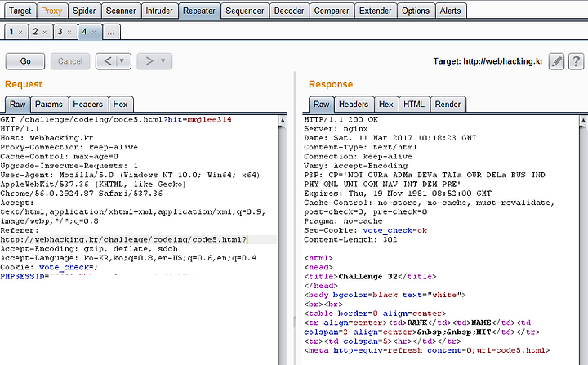
Task: Open the Extender tab
Action: click(376, 11)
